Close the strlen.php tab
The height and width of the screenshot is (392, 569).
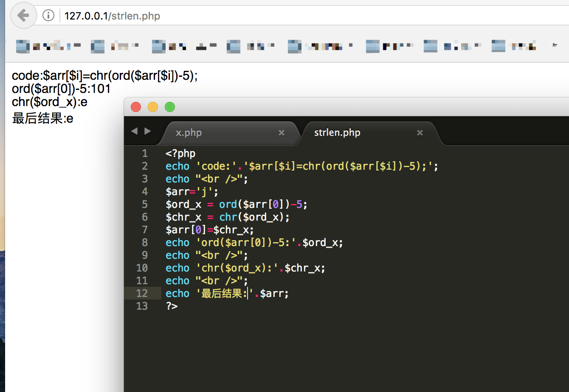tap(420, 133)
